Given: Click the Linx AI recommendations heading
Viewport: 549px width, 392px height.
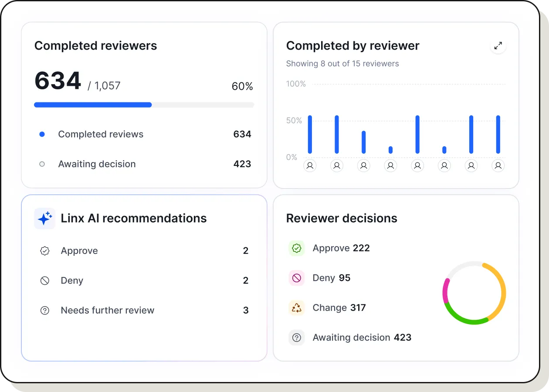Looking at the screenshot, I should [x=134, y=218].
